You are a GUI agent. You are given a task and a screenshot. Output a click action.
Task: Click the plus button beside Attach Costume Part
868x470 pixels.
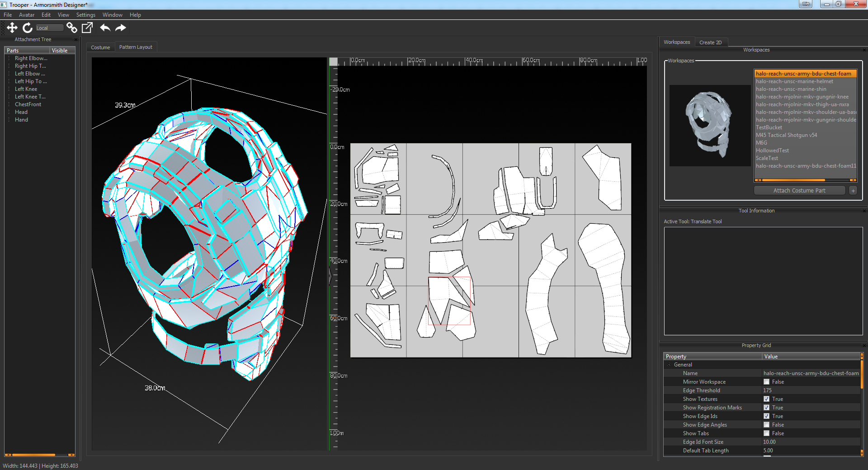[853, 191]
